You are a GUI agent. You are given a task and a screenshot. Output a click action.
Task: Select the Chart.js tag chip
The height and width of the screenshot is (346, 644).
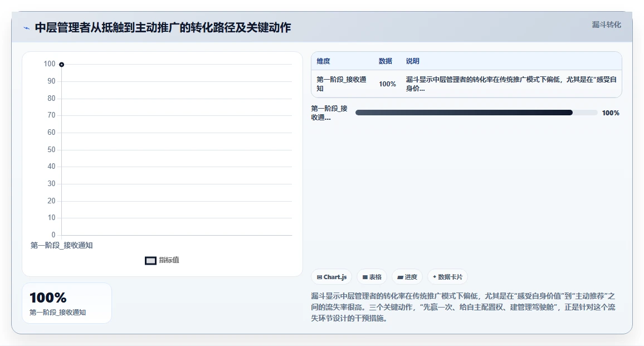[331, 277]
